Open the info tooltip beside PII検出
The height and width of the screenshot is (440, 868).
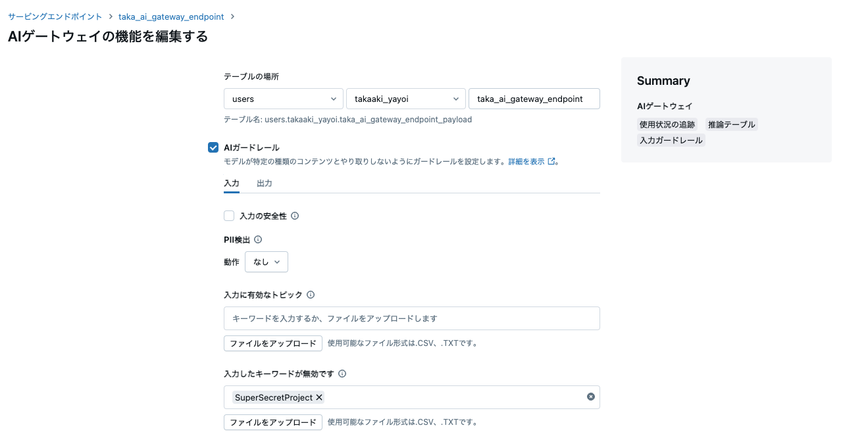(x=257, y=239)
